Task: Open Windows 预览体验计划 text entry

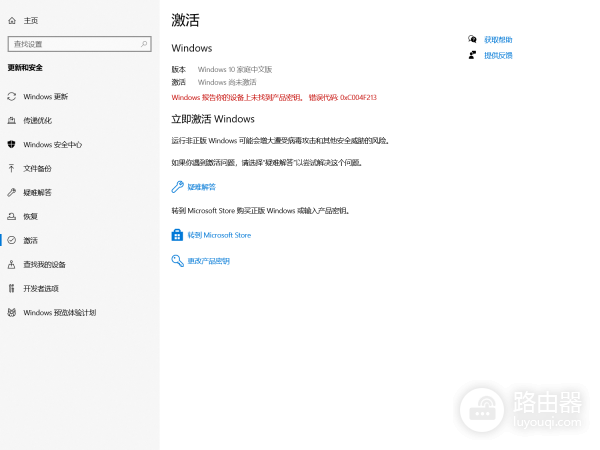Action: click(60, 313)
